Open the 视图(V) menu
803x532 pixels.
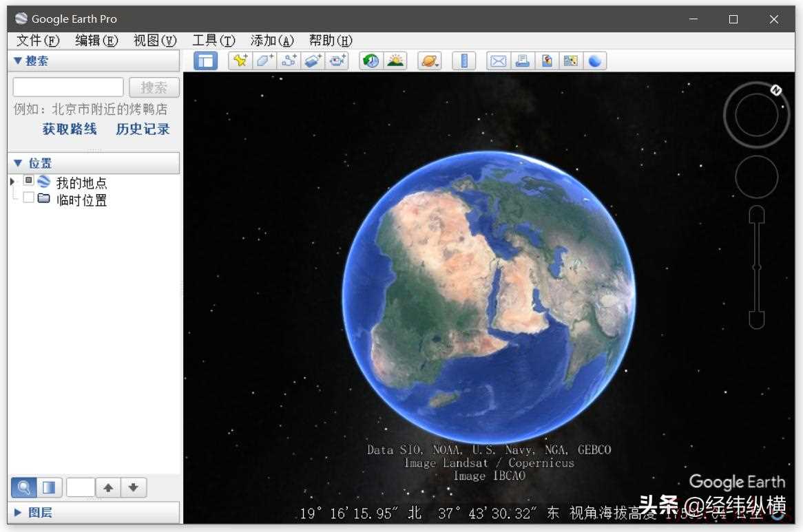(154, 41)
